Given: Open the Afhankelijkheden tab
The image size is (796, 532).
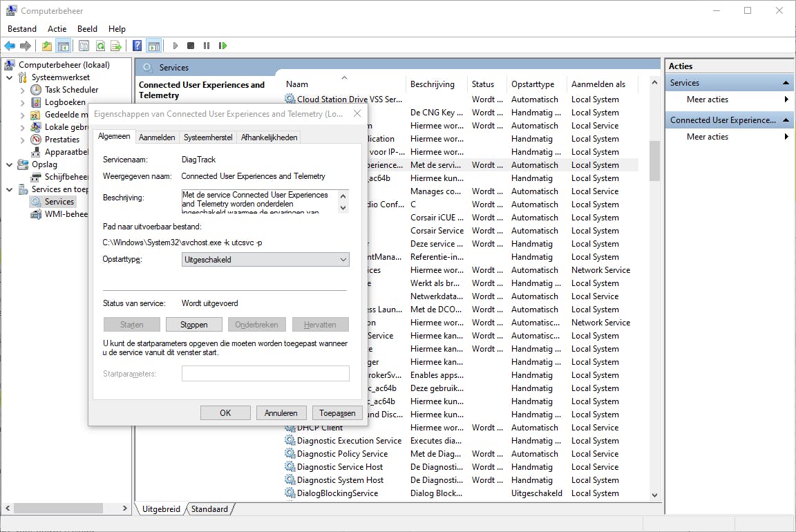Looking at the screenshot, I should 269,137.
